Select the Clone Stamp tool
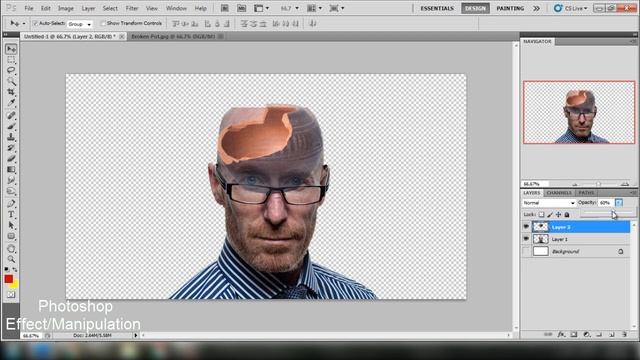Viewport: 640px width, 360px height. point(11,138)
